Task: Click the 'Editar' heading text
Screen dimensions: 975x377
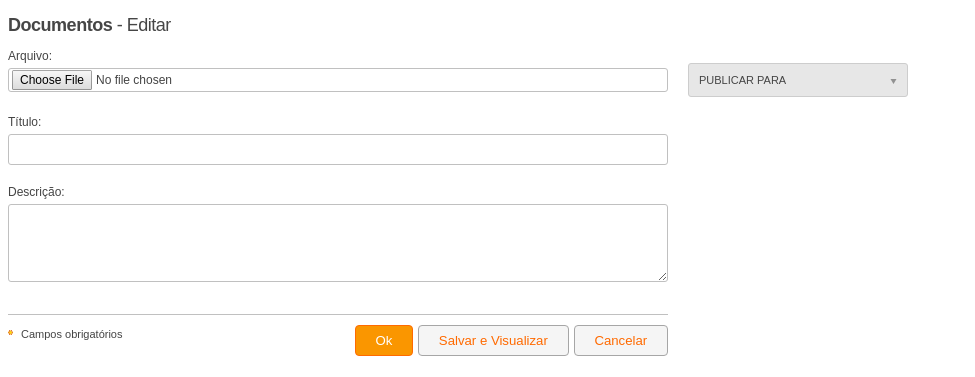Action: [x=149, y=25]
